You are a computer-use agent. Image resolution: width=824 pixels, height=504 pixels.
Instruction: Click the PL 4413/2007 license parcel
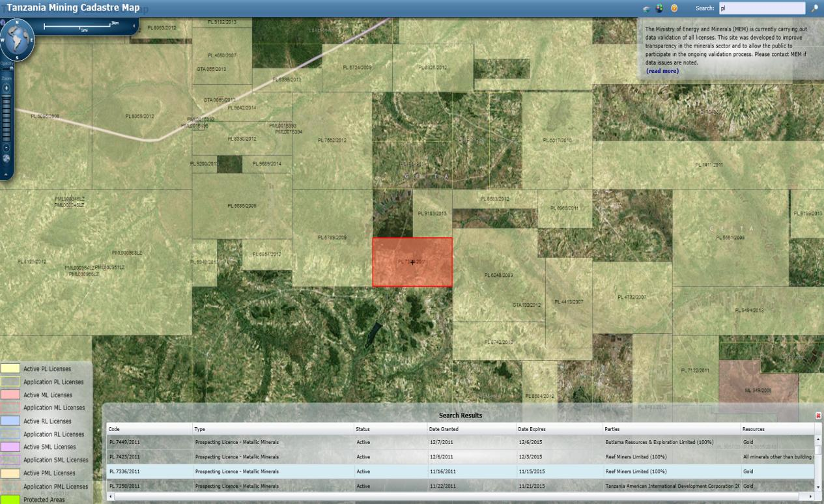point(569,302)
